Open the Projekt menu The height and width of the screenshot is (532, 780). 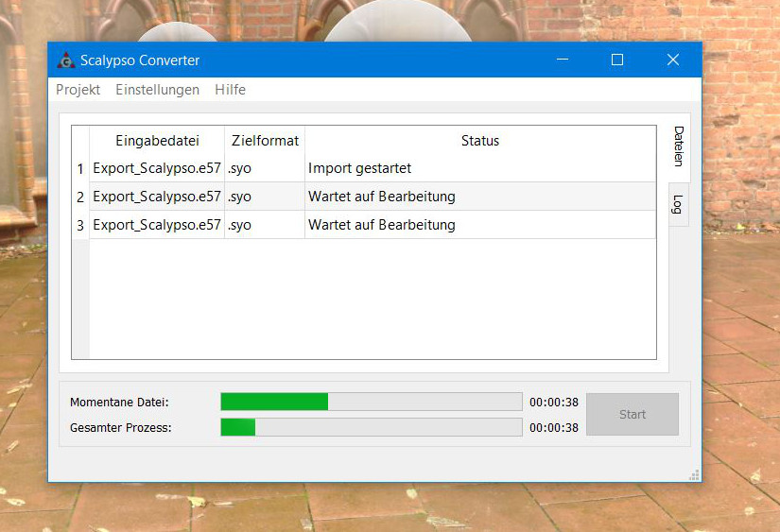[x=78, y=90]
